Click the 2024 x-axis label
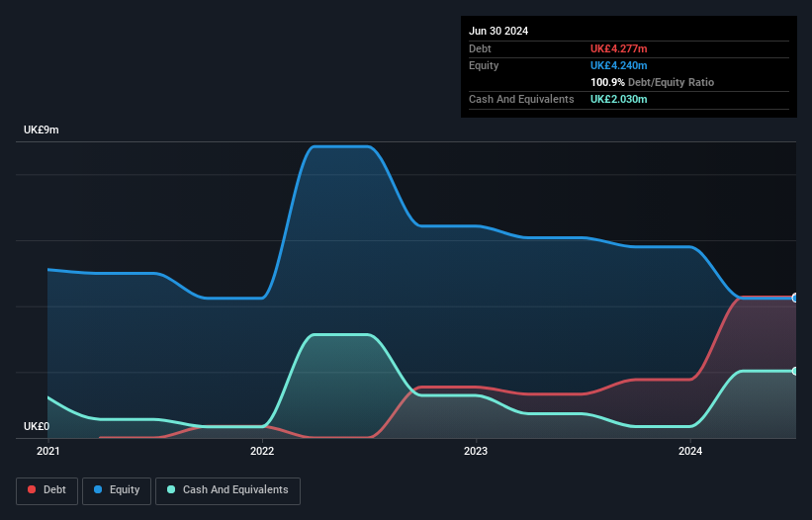Viewport: 812px width, 520px height. (690, 451)
